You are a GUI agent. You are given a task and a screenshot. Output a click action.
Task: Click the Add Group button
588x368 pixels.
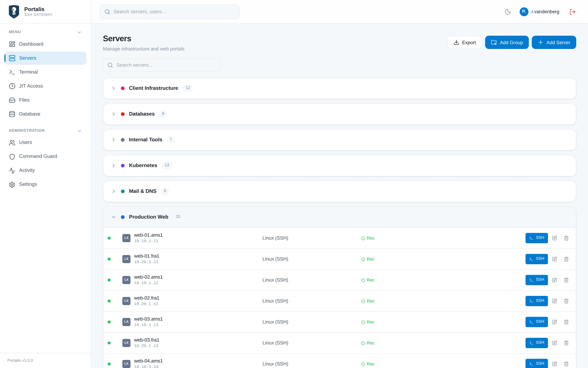pos(507,42)
